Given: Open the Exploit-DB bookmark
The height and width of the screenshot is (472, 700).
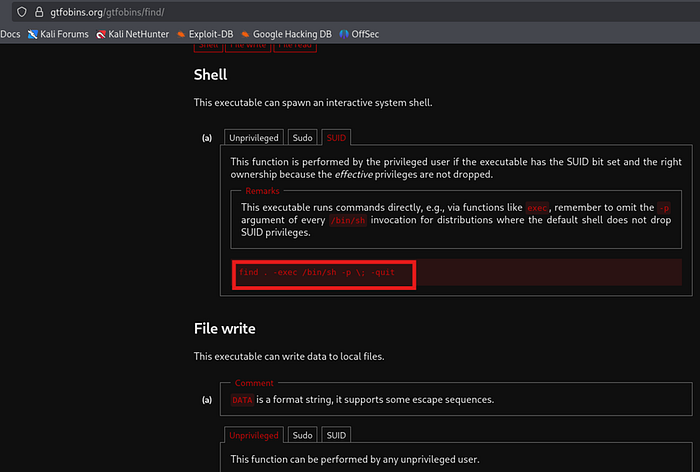Looking at the screenshot, I should pos(205,34).
